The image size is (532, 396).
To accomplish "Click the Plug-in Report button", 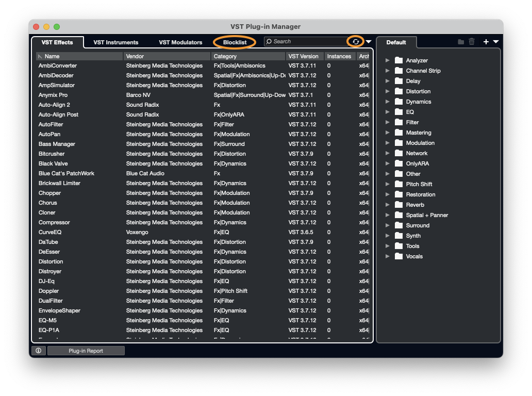I will (86, 351).
